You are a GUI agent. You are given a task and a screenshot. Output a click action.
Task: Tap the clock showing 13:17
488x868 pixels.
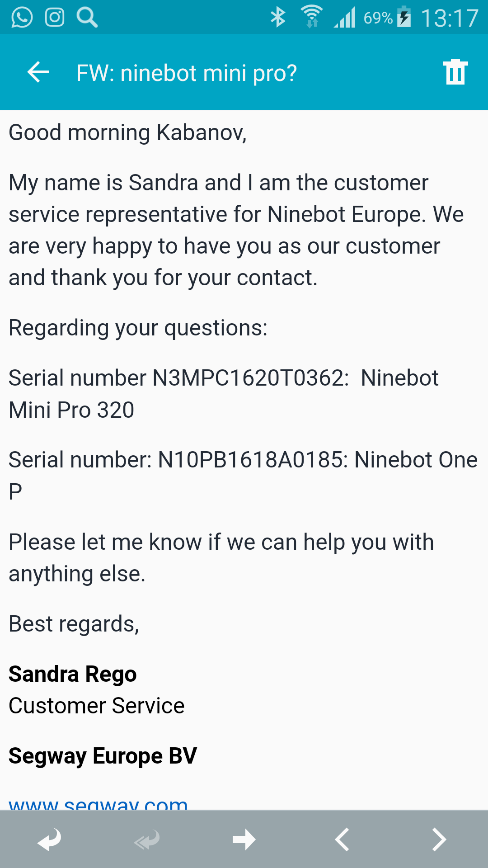(449, 19)
